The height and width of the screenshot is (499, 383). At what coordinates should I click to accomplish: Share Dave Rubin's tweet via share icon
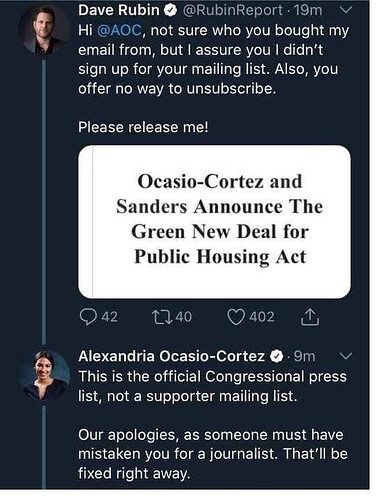tap(310, 317)
